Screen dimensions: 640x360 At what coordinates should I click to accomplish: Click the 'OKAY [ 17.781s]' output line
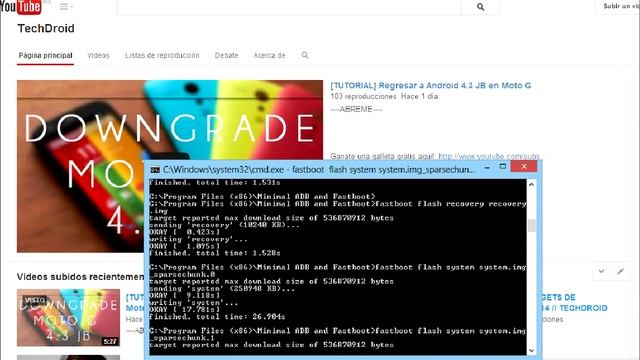[184, 310]
